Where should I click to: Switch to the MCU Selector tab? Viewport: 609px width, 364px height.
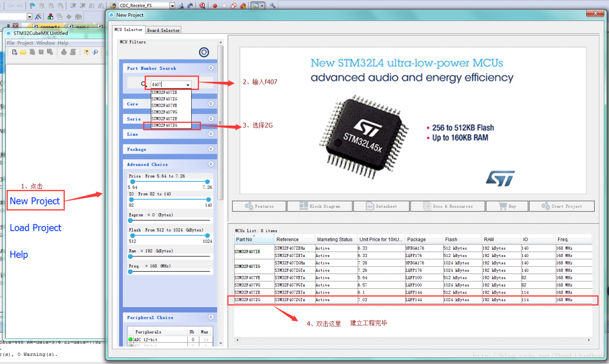[128, 30]
